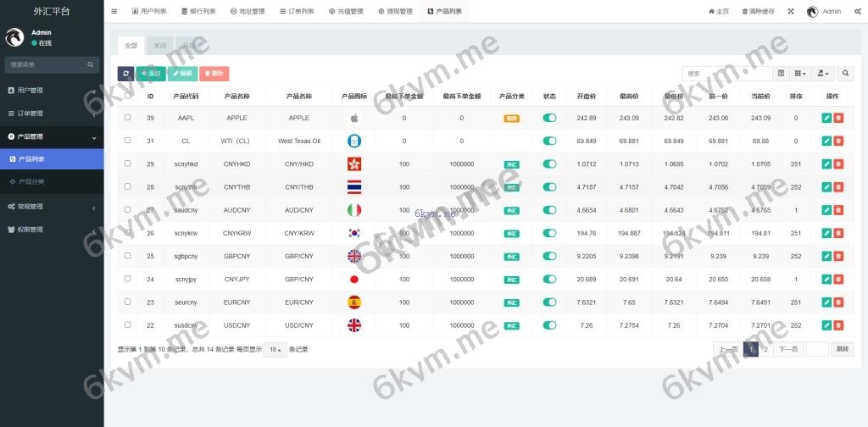
Task: Toggle the sidebar with hamburger menu icon
Action: (x=114, y=11)
